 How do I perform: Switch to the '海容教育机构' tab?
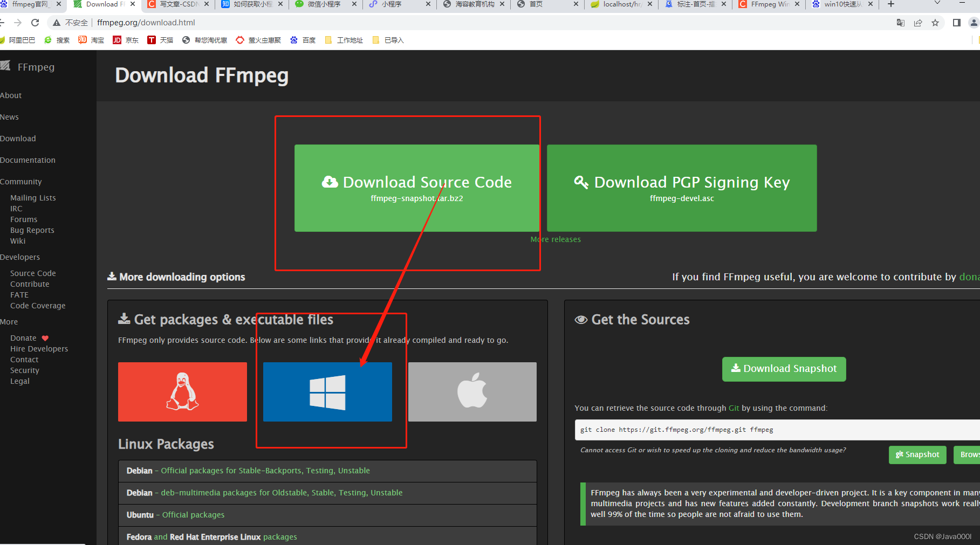click(x=474, y=4)
